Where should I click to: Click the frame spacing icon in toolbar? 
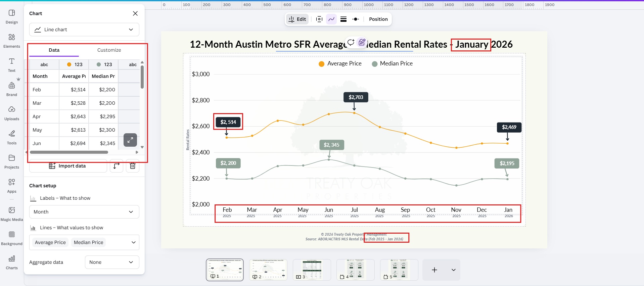point(319,19)
